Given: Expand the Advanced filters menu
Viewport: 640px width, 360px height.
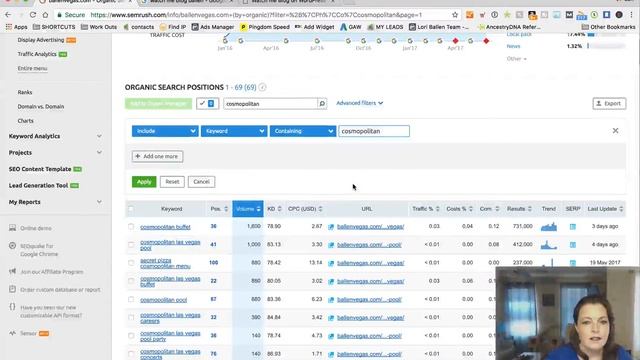Looking at the screenshot, I should 360,103.
